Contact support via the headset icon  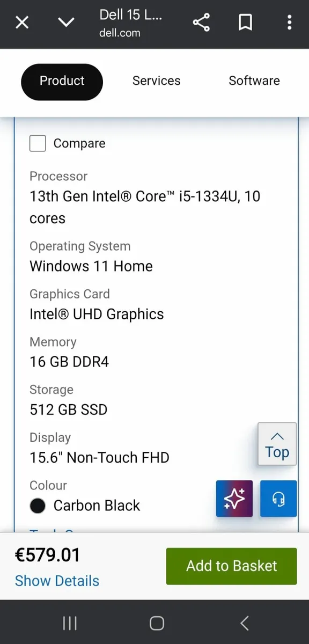278,499
